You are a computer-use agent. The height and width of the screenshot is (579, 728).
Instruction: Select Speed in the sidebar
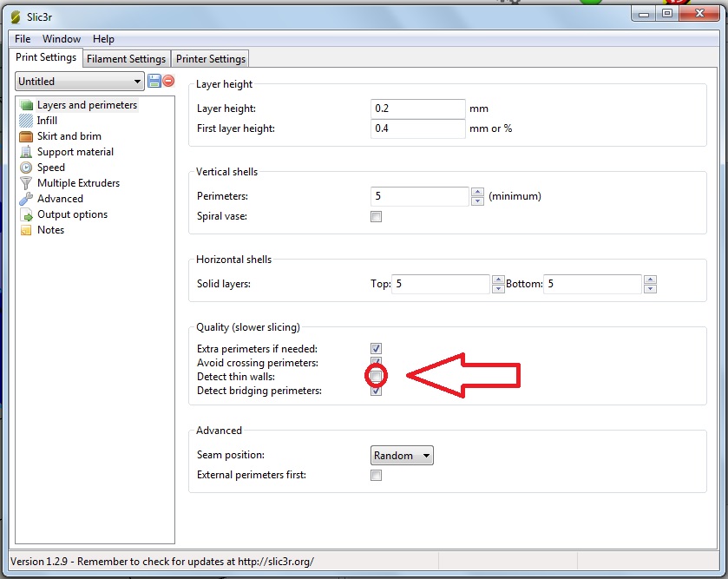51,168
